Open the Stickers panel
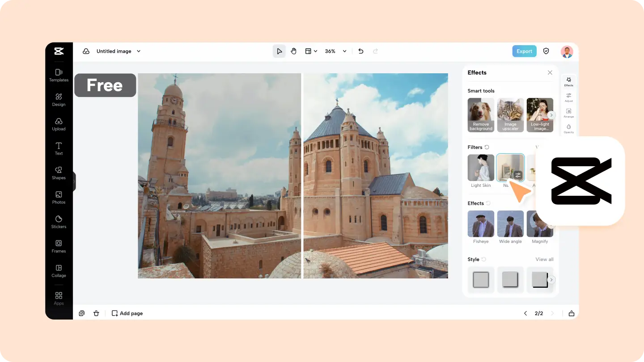The width and height of the screenshot is (644, 362). click(x=59, y=222)
